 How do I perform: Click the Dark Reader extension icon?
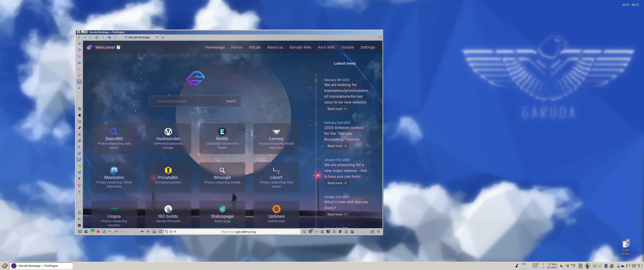[x=322, y=232]
